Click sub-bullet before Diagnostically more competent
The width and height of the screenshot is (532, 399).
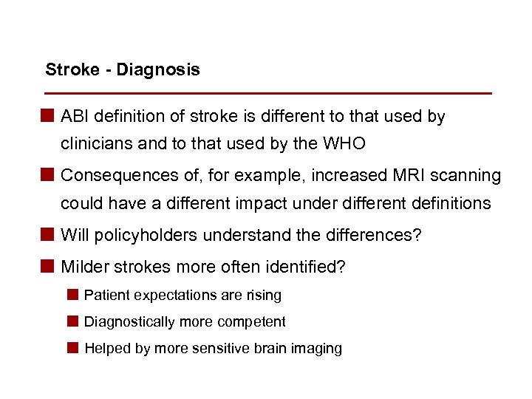73,321
